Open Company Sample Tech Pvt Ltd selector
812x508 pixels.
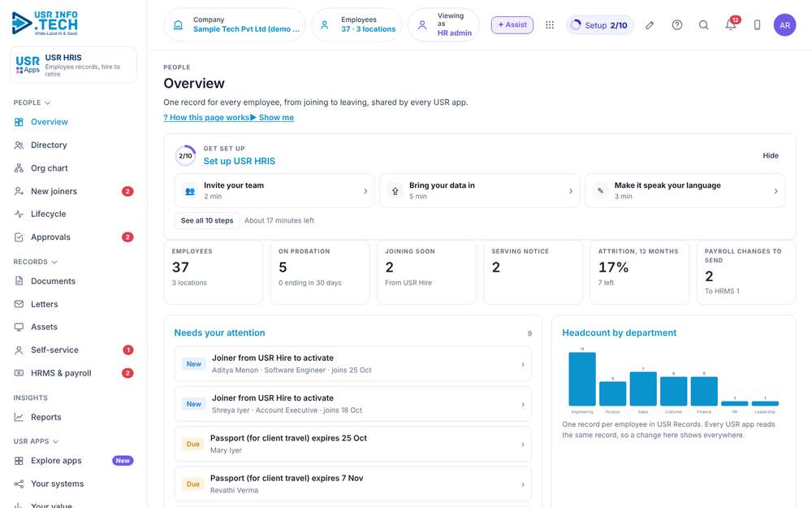click(235, 25)
